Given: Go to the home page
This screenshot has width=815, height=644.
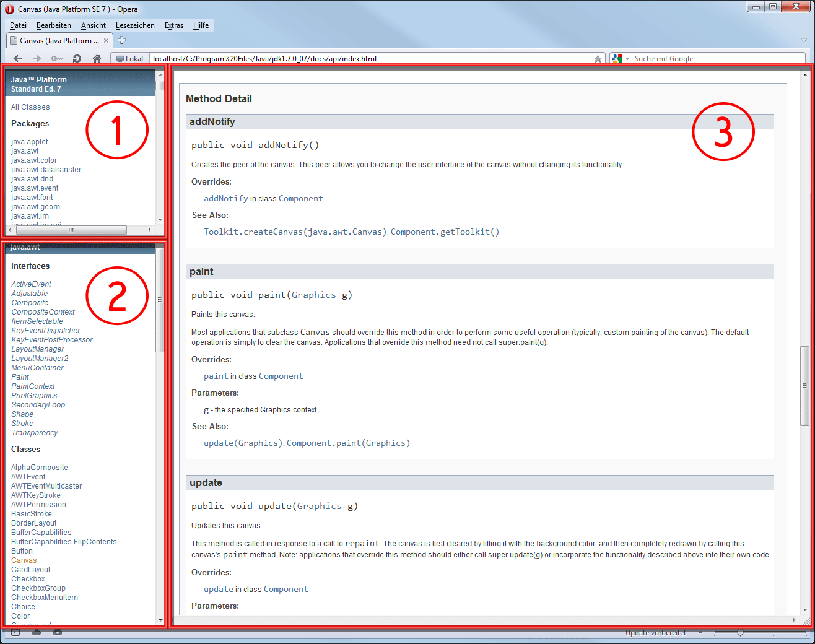Looking at the screenshot, I should point(97,58).
